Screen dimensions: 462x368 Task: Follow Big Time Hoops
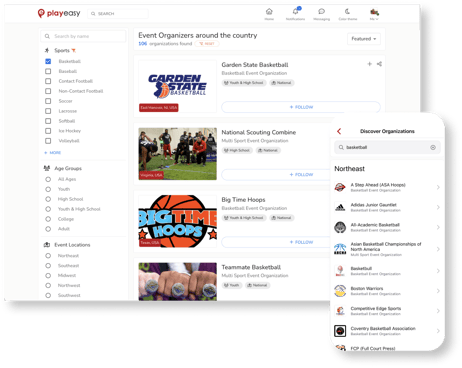(276, 242)
